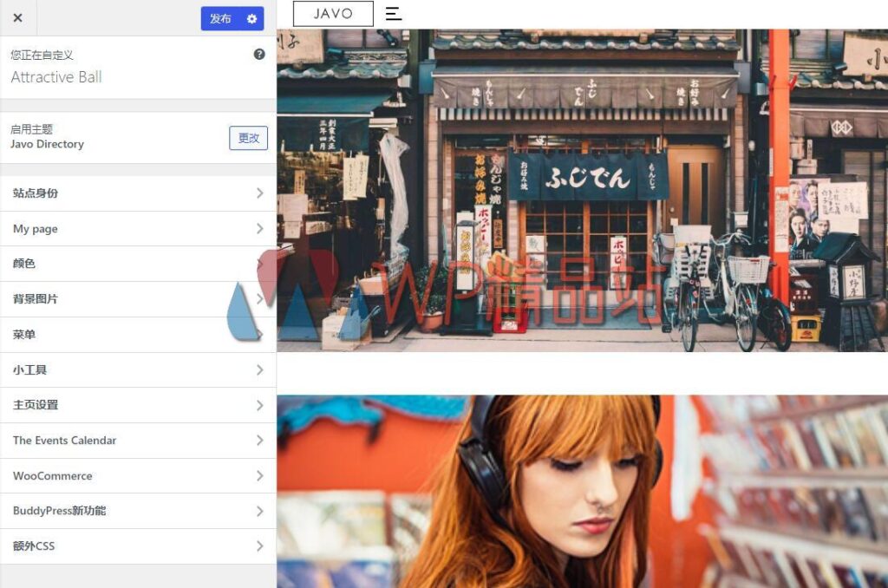This screenshot has width=888, height=588.
Task: Open The Events Calendar panel
Action: (139, 440)
